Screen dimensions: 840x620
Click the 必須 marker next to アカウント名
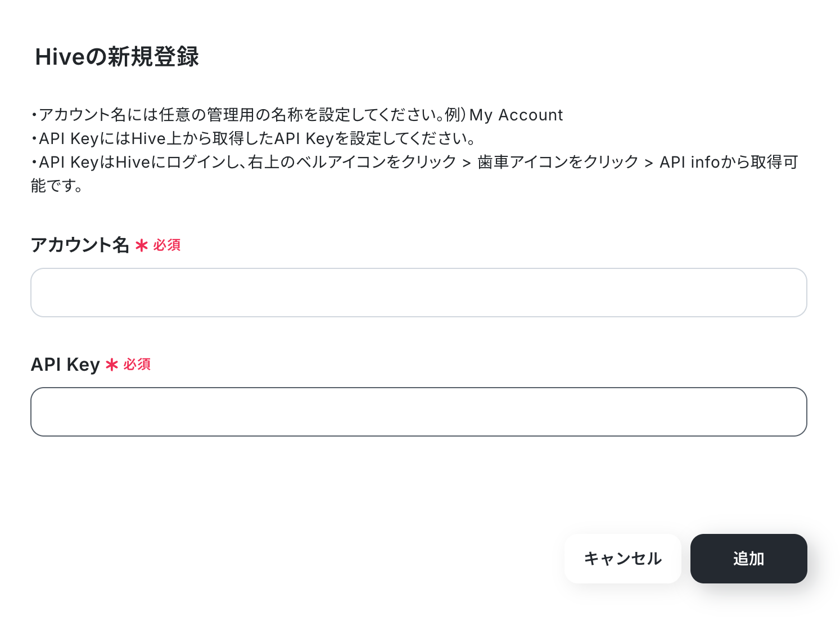(167, 245)
